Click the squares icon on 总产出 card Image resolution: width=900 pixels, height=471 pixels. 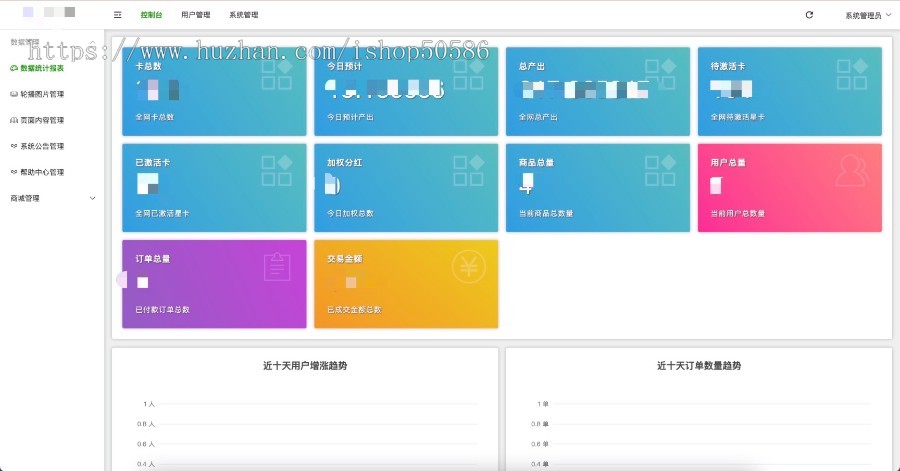point(661,74)
